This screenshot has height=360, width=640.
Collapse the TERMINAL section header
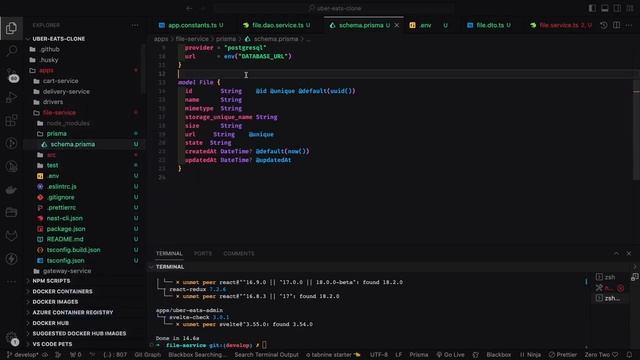point(170,267)
